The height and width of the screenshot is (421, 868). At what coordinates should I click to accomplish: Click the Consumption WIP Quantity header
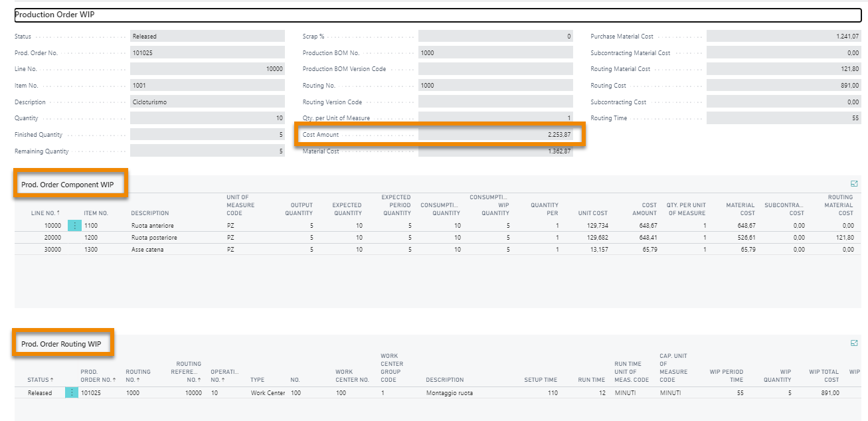click(x=490, y=205)
